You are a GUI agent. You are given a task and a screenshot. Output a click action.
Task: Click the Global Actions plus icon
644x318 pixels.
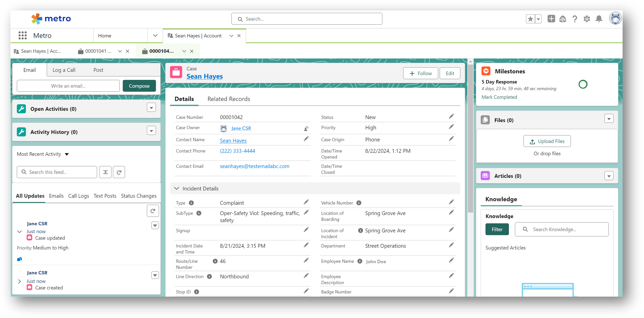(x=551, y=19)
